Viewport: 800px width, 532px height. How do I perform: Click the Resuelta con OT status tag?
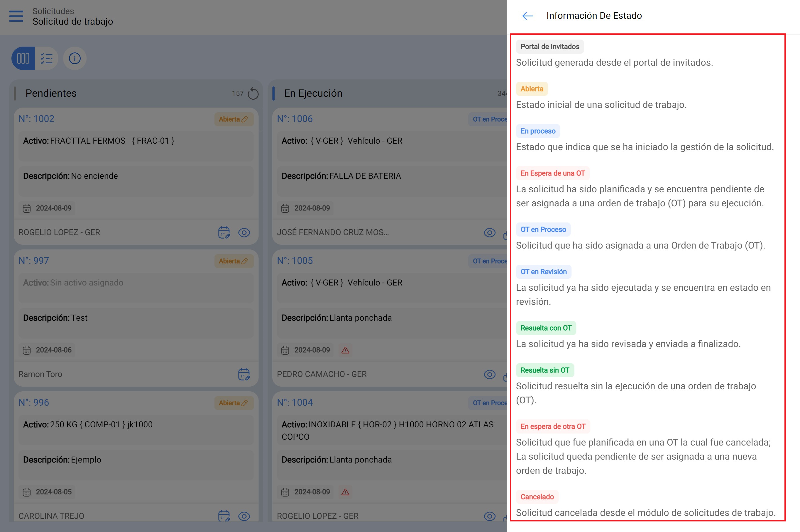tap(546, 328)
